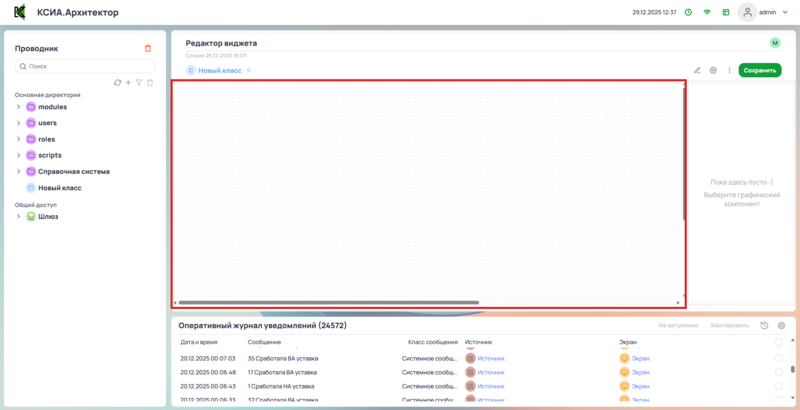Image resolution: width=800 pixels, height=410 pixels.
Task: Click the green layout panel icon in top bar
Action: tap(724, 12)
